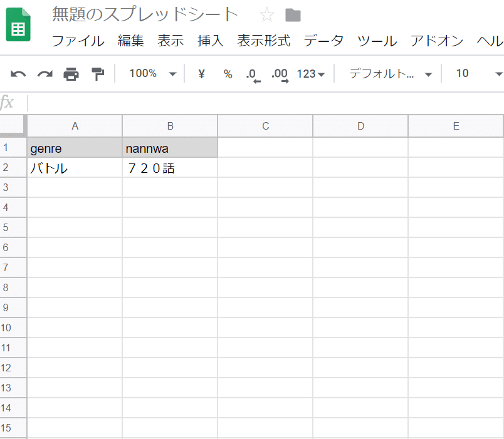
Task: Select empty cell B4
Action: pos(170,208)
